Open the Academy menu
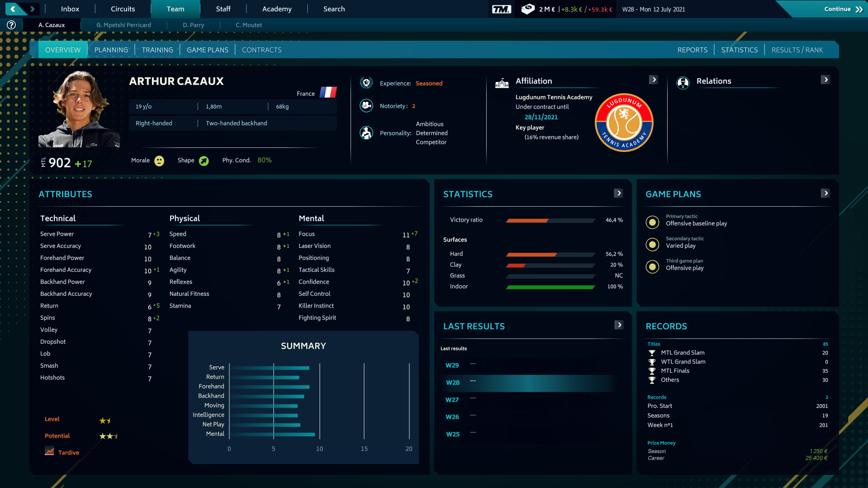868x488 pixels. tap(277, 9)
